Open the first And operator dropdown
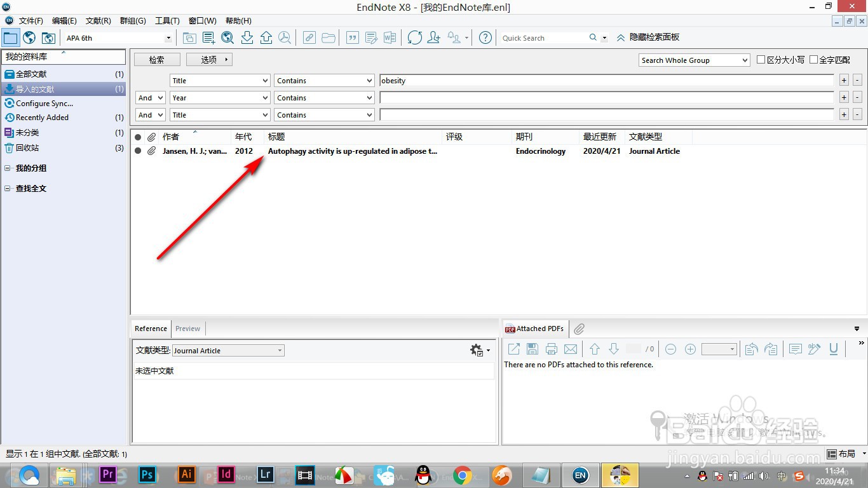The width and height of the screenshot is (868, 488). point(151,98)
